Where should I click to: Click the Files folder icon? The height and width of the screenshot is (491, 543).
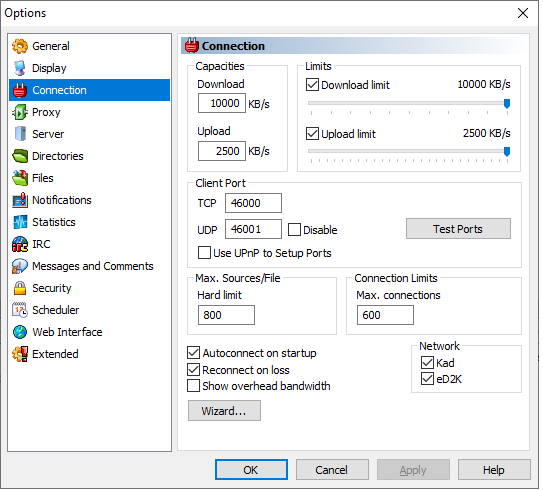[20, 178]
